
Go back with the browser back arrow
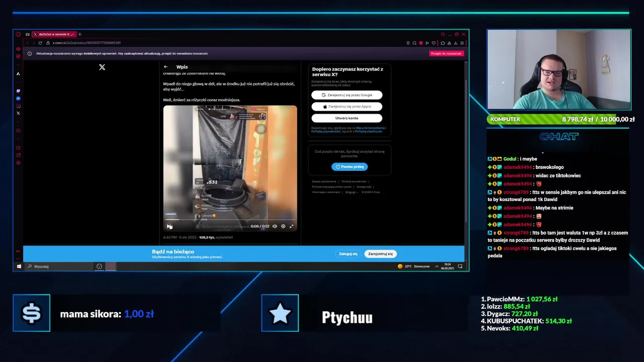(x=28, y=43)
